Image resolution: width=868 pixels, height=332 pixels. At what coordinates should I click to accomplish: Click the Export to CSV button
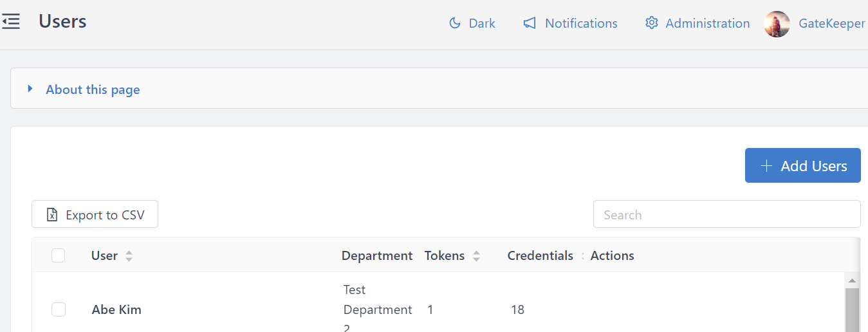click(x=95, y=214)
